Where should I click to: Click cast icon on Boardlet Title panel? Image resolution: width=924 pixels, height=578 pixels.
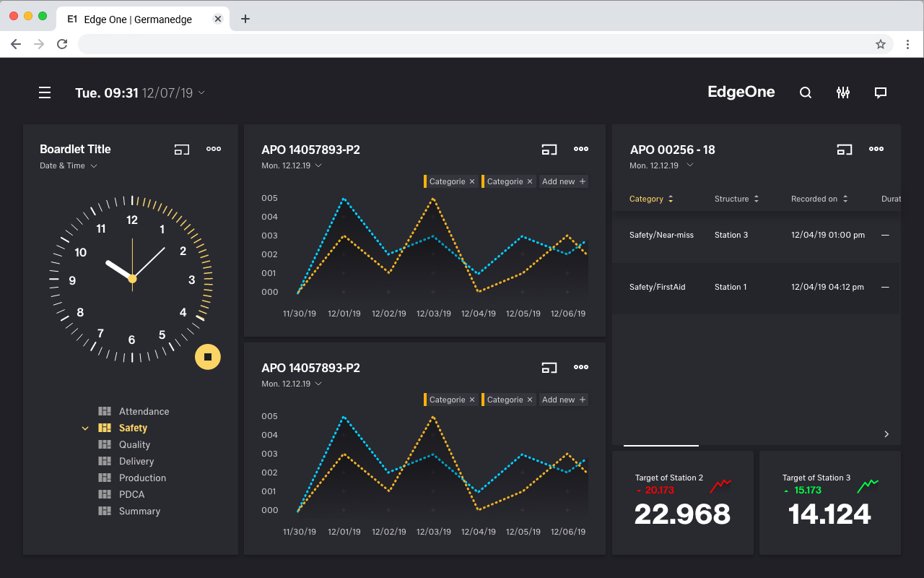(x=181, y=150)
